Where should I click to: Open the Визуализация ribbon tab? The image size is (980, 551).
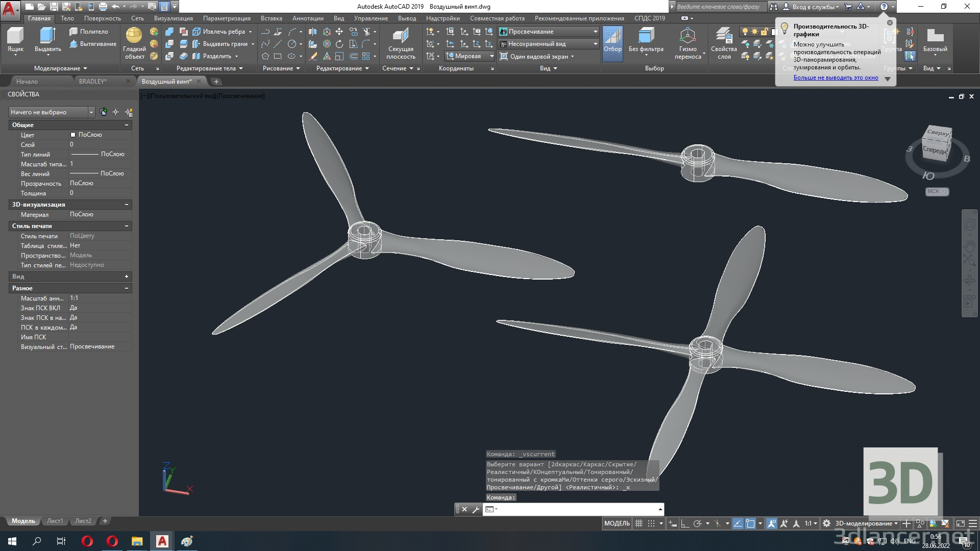coord(174,18)
